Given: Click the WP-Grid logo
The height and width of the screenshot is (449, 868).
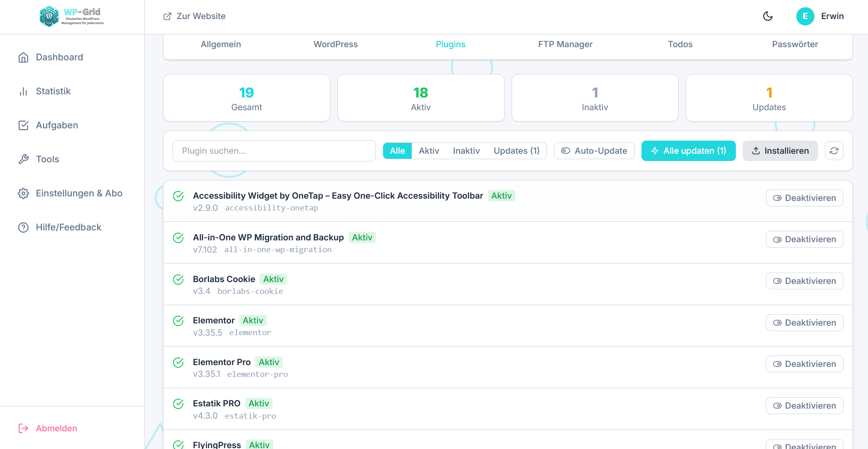Looking at the screenshot, I should point(72,16).
